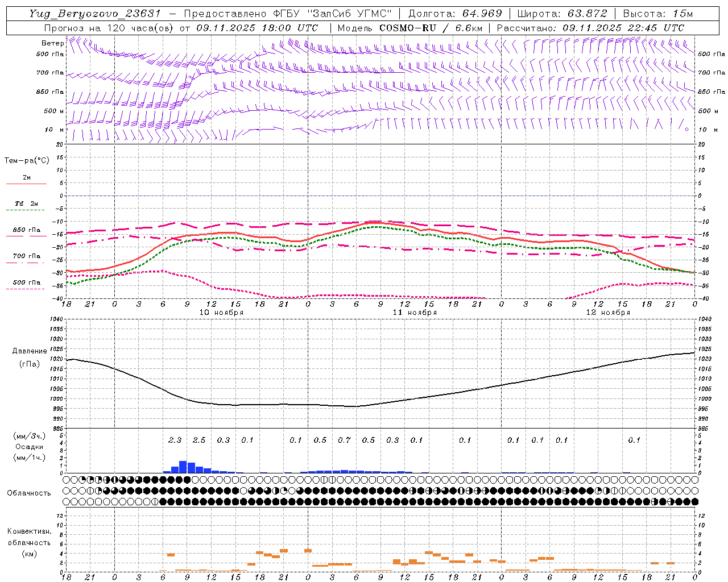Click the 11 ноября date label

415,313
